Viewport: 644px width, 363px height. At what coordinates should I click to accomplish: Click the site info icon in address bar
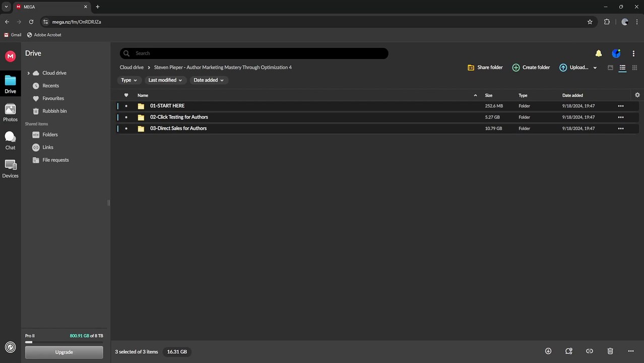[x=45, y=22]
